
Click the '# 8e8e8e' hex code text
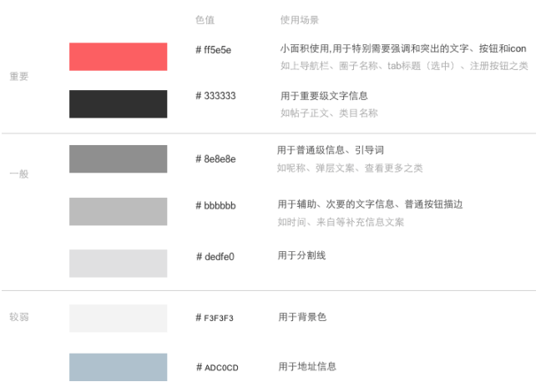coord(215,158)
